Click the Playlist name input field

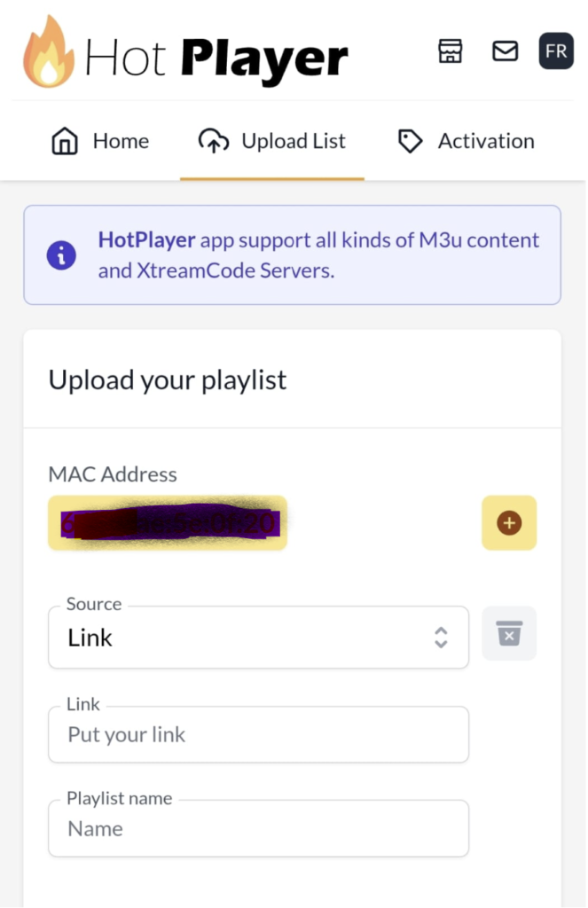tap(258, 829)
